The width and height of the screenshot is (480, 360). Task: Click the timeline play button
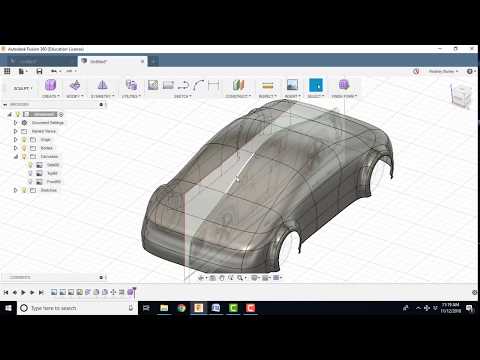[x=23, y=292]
